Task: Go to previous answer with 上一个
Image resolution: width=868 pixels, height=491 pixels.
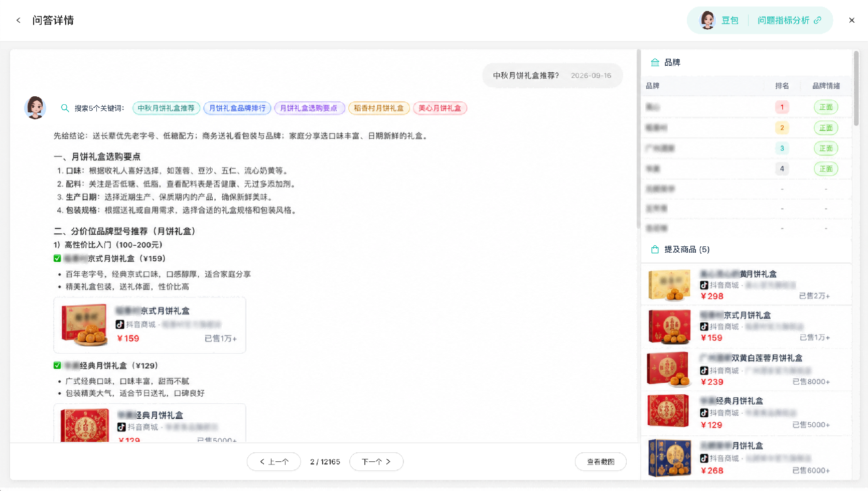Action: [274, 462]
